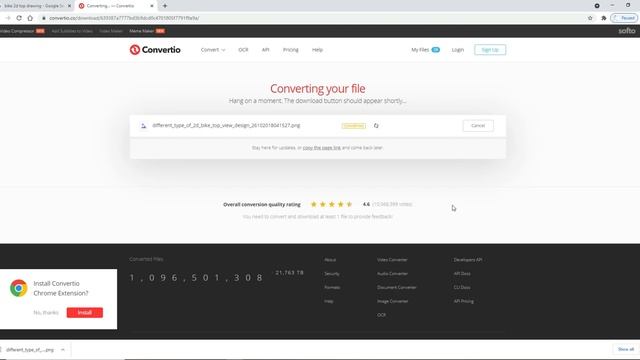Open Add Subtitles to Video link
The height and width of the screenshot is (360, 640).
(72, 31)
